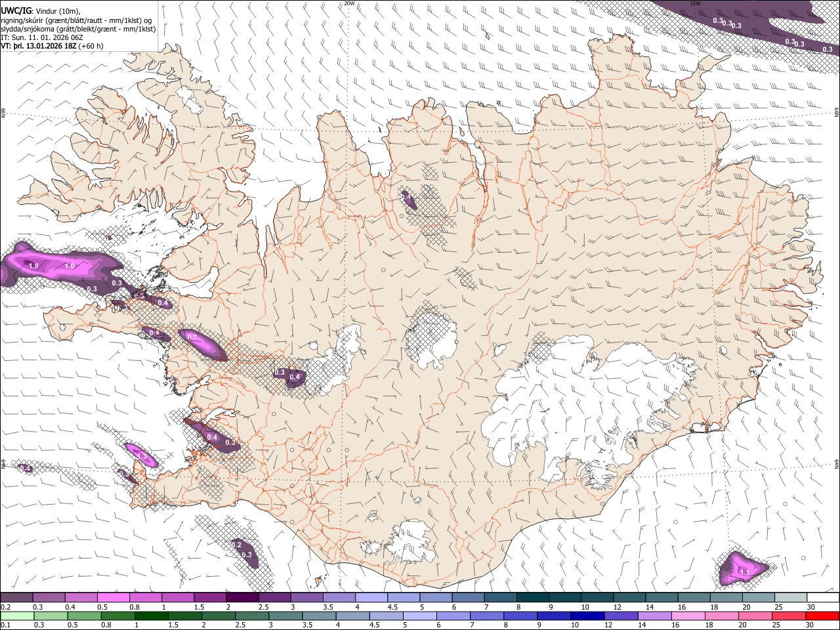
Task: Select the lower pink swatch between 18 and 20
Action: coord(721,616)
